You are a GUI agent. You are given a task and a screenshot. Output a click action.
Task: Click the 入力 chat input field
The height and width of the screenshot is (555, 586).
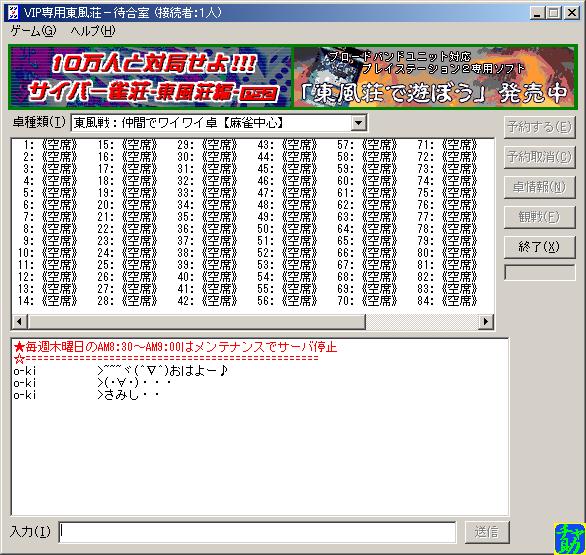(x=257, y=532)
